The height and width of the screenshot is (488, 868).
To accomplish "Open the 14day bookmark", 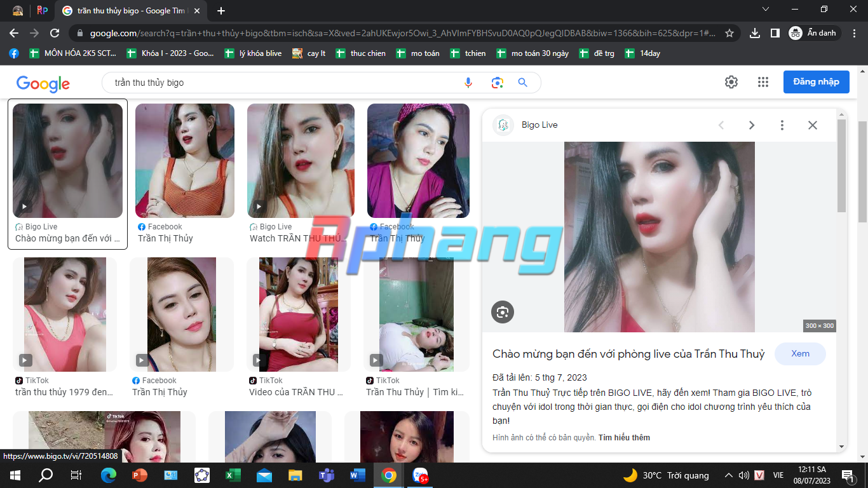I will point(643,53).
